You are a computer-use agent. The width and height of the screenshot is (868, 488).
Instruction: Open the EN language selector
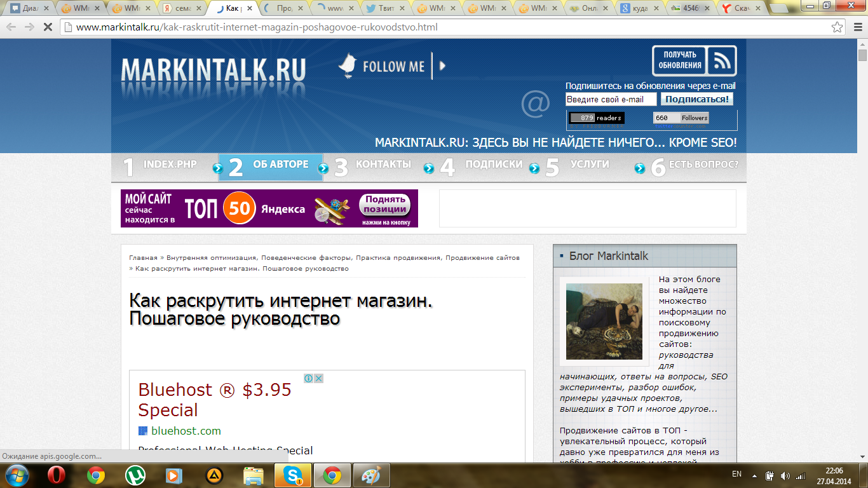[x=737, y=474]
